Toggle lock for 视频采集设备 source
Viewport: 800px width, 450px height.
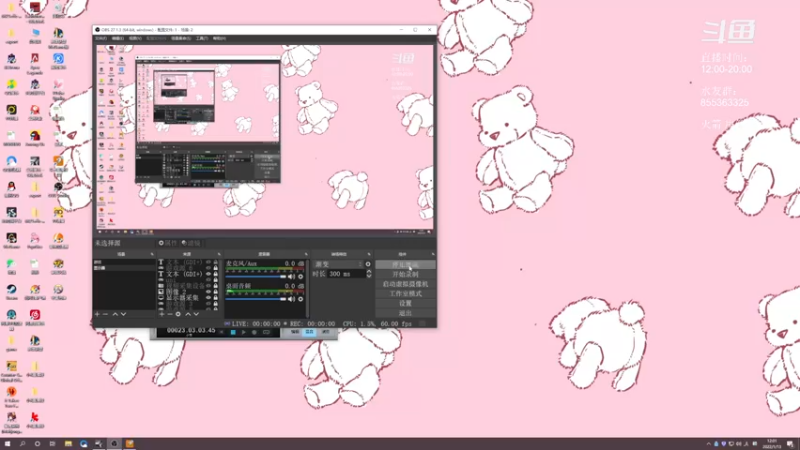click(x=216, y=286)
